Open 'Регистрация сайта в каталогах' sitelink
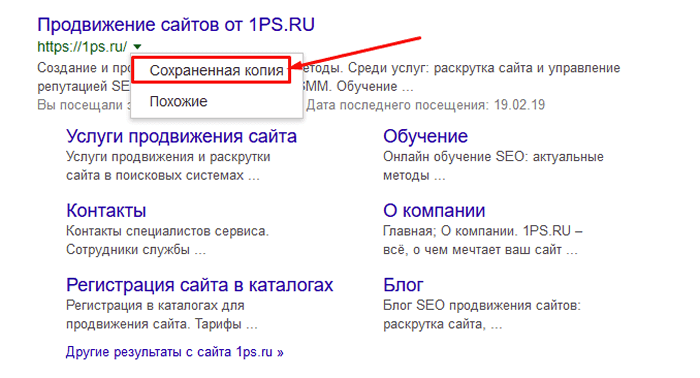The height and width of the screenshot is (378, 700). 200,285
